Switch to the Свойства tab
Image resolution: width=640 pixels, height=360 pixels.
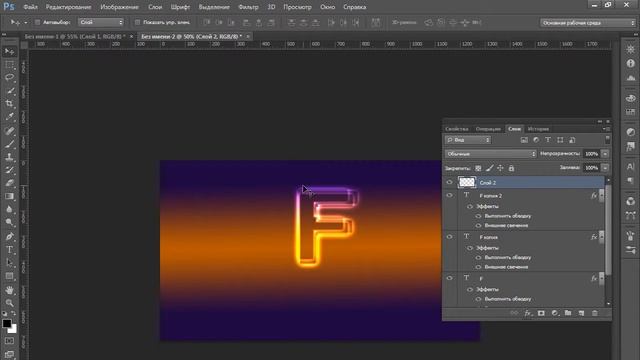click(x=457, y=129)
